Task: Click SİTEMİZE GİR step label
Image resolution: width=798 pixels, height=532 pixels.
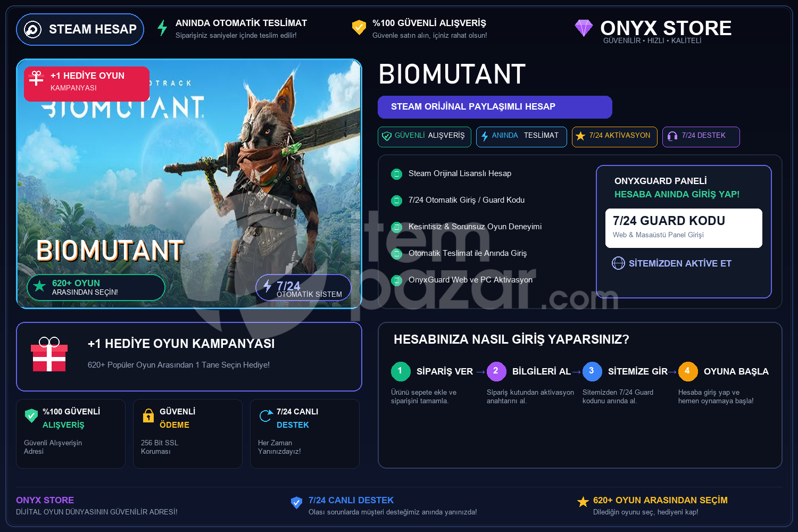Action: click(x=638, y=372)
